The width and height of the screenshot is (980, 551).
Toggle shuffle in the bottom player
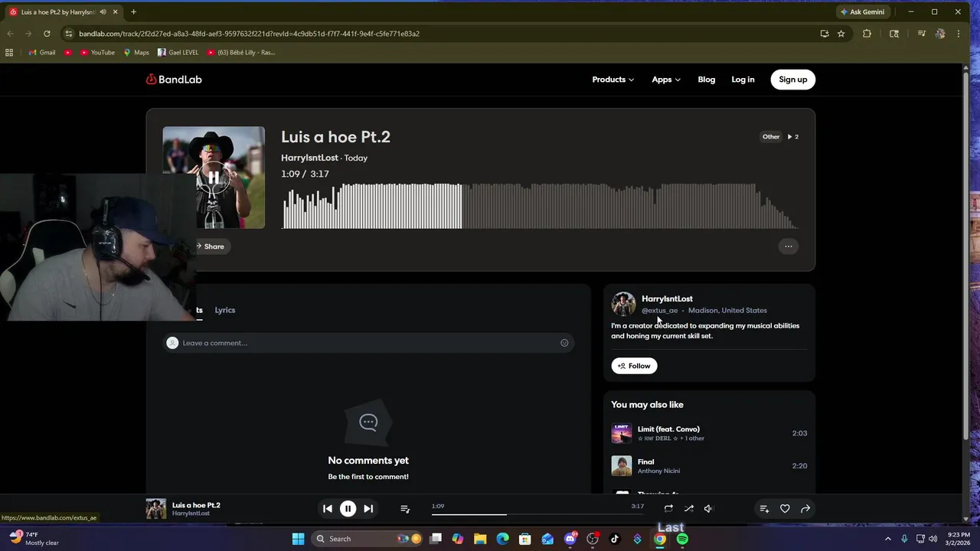tap(689, 508)
